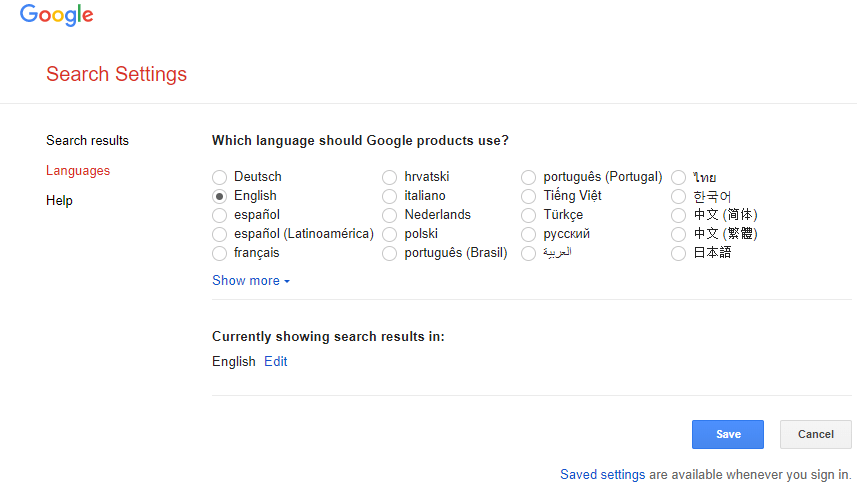Screen dimensions: 857x485
Task: Choose the Türkçe radio button
Action: 529,215
